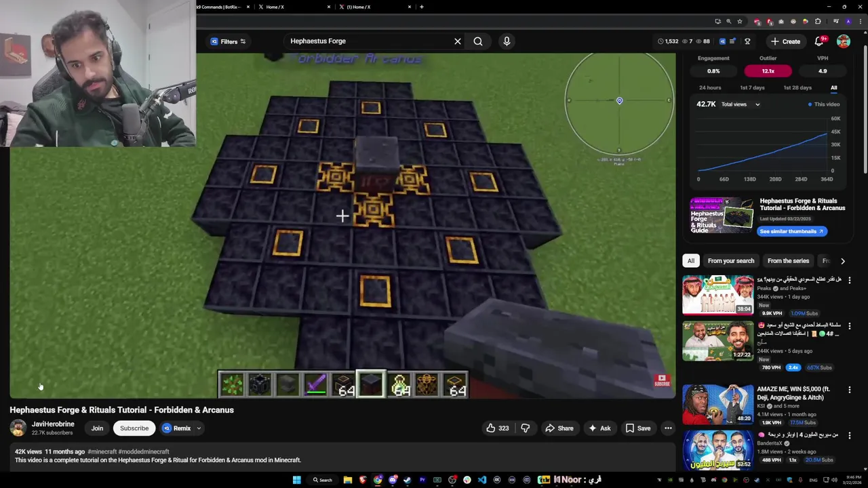The width and height of the screenshot is (868, 488).
Task: Switch to the (1) Home / X tab
Action: click(x=376, y=7)
